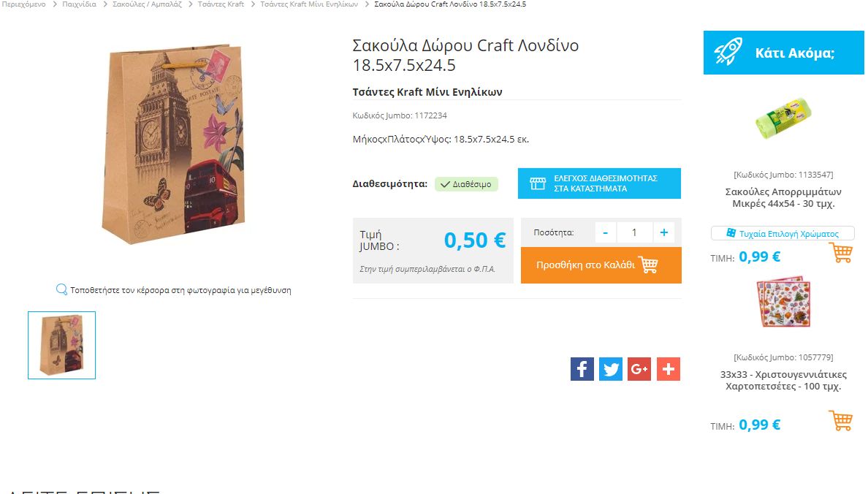Check store availability button
This screenshot has width=868, height=494.
[x=600, y=183]
